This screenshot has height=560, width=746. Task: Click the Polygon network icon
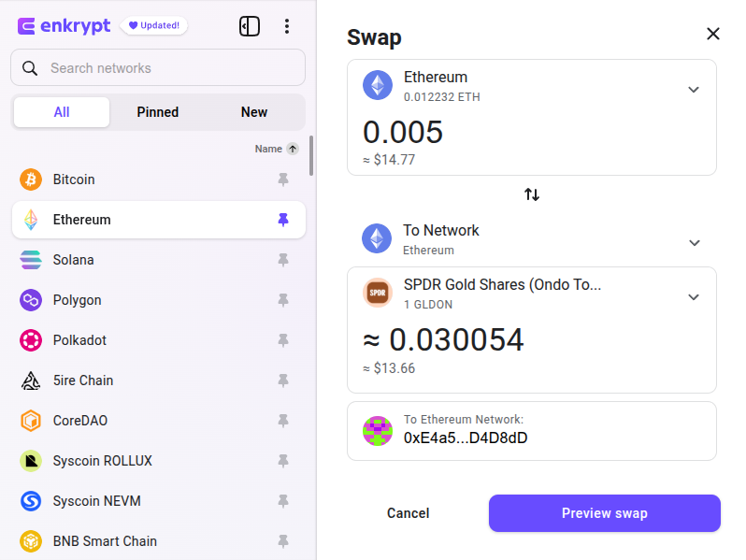31,300
